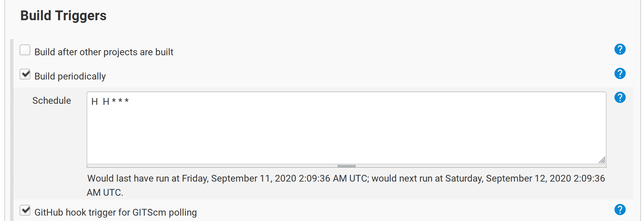This screenshot has width=644, height=221.
Task: Click the 'Build after other projects are built' label
Action: tap(104, 52)
